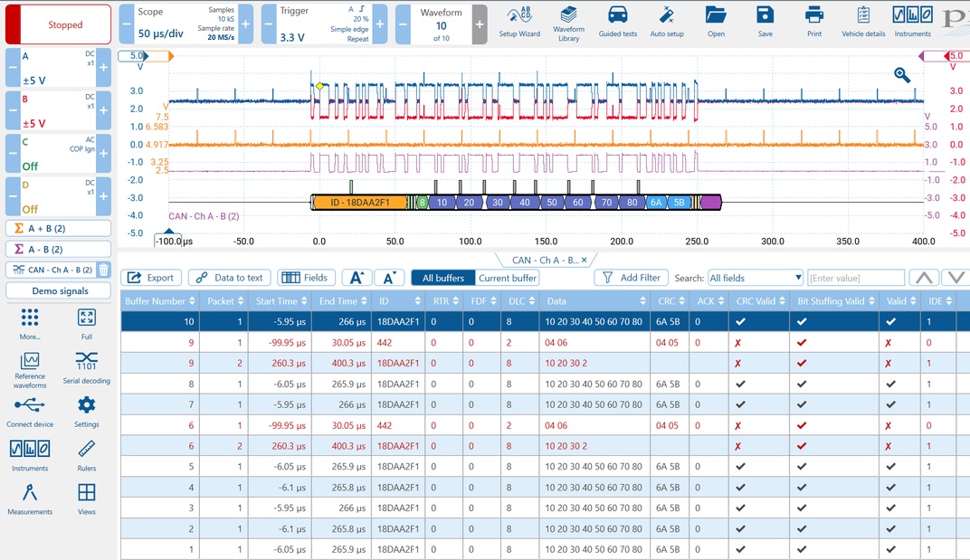Run Auto setup

tap(667, 23)
